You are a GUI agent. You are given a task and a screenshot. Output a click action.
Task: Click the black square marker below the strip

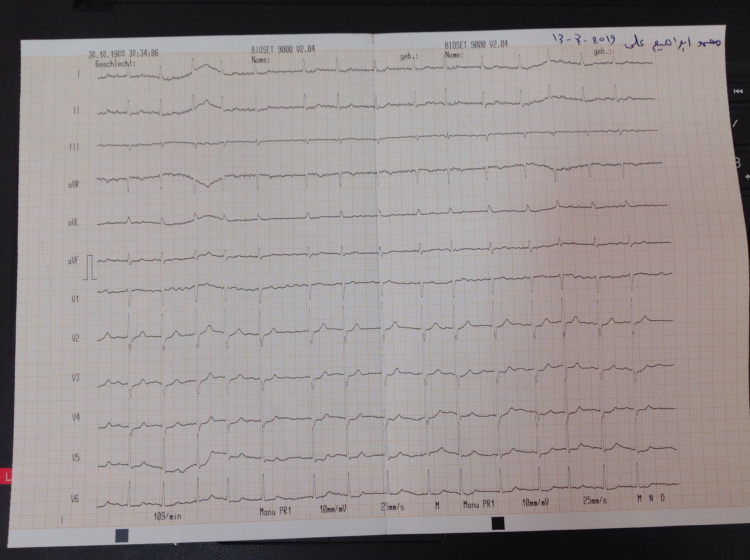click(498, 523)
